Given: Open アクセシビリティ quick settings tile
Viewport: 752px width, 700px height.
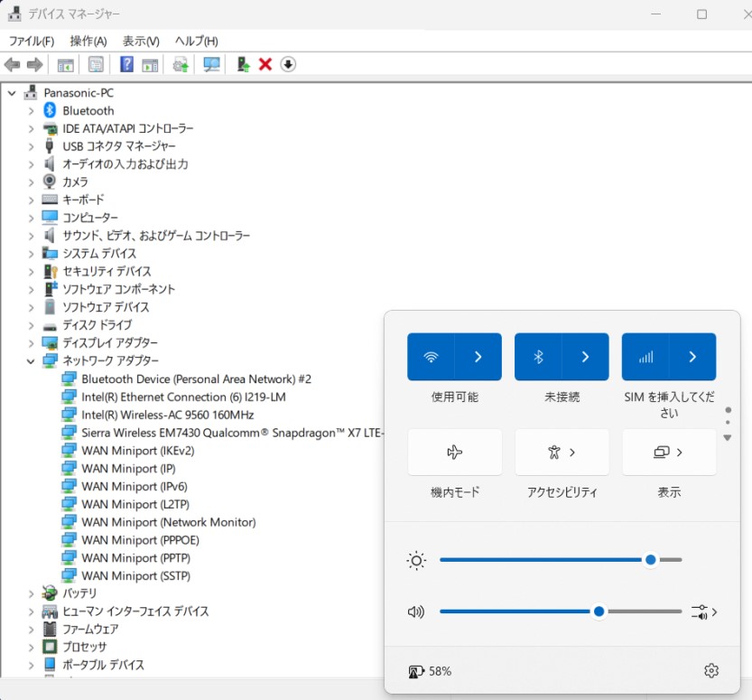Looking at the screenshot, I should tap(562, 452).
